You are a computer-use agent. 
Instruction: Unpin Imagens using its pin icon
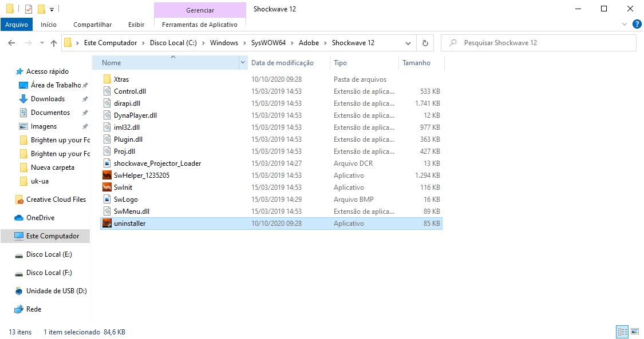tap(85, 126)
